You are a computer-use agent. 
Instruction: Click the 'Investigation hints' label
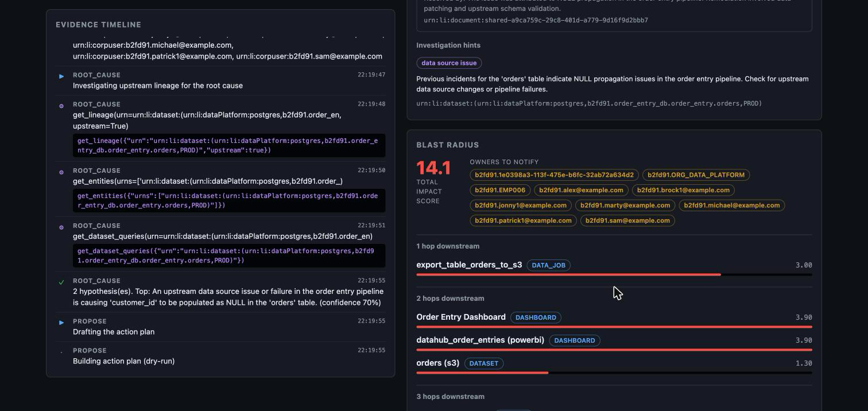coord(448,45)
